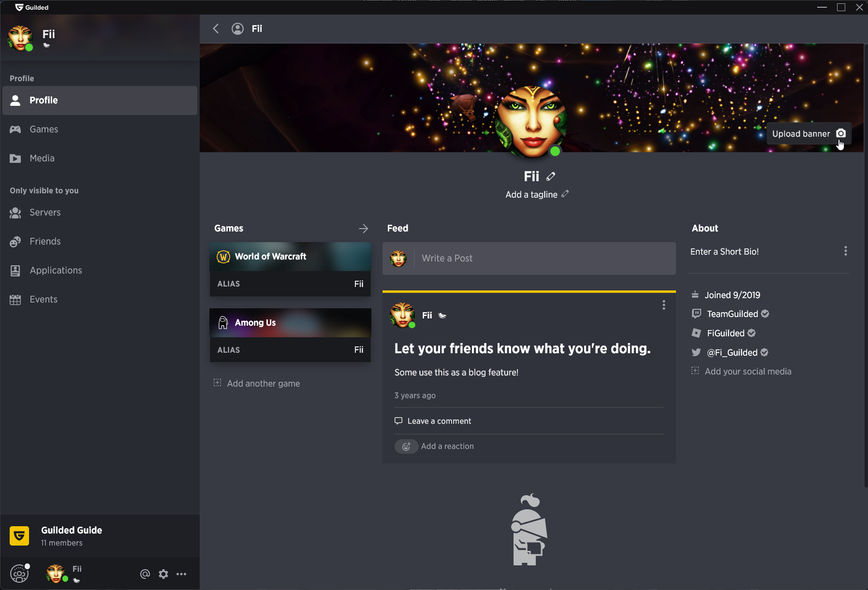This screenshot has width=868, height=590.
Task: Click Fii author name in feed post
Action: 427,316
